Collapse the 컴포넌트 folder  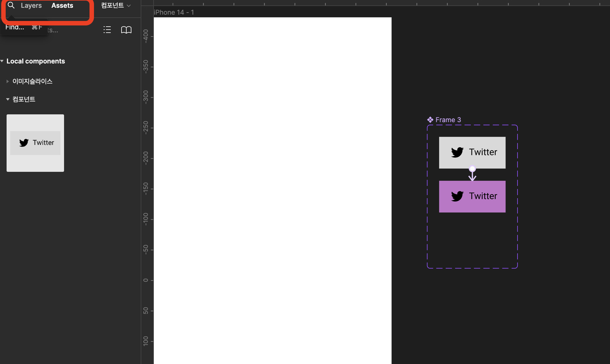point(8,99)
